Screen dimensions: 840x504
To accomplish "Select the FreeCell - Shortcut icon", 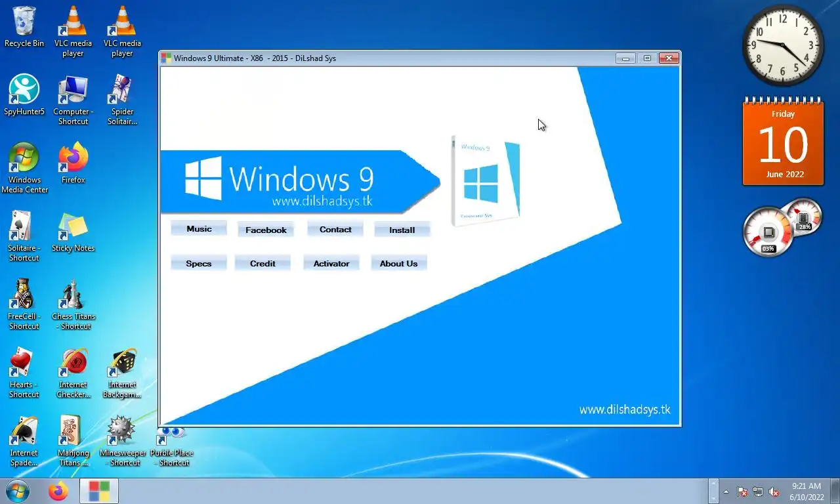I will point(24,304).
